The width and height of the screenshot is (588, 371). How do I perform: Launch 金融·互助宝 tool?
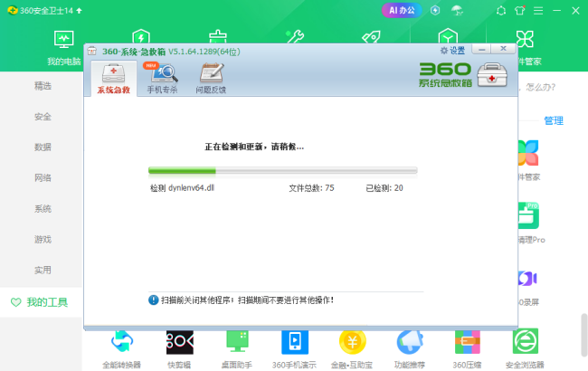(x=352, y=349)
